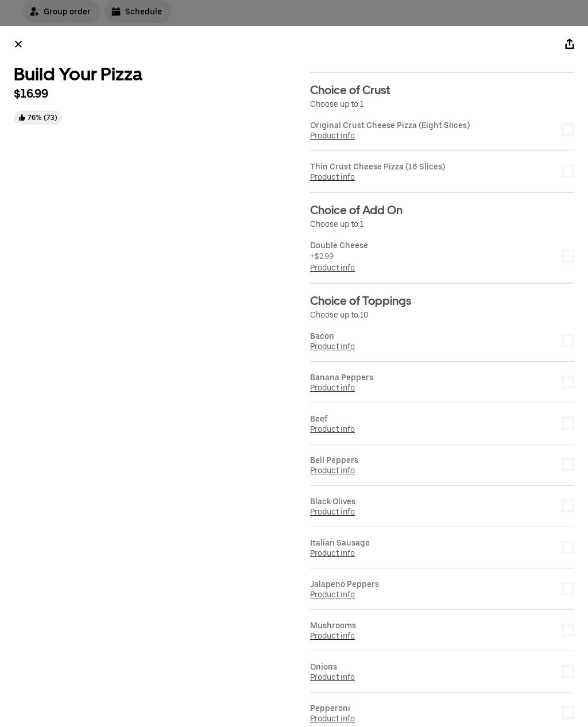Click the Product info link for Beef
Image resolution: width=588 pixels, height=727 pixels.
tap(332, 429)
